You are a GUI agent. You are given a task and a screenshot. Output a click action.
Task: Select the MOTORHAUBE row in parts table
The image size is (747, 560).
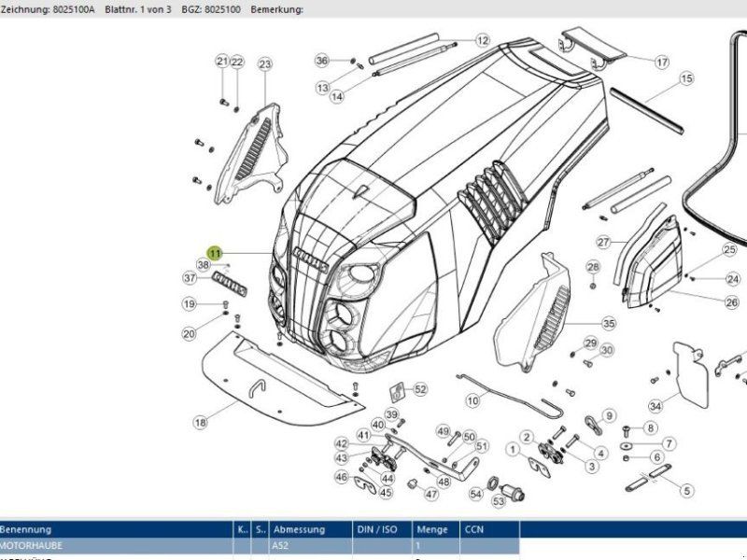(x=112, y=544)
